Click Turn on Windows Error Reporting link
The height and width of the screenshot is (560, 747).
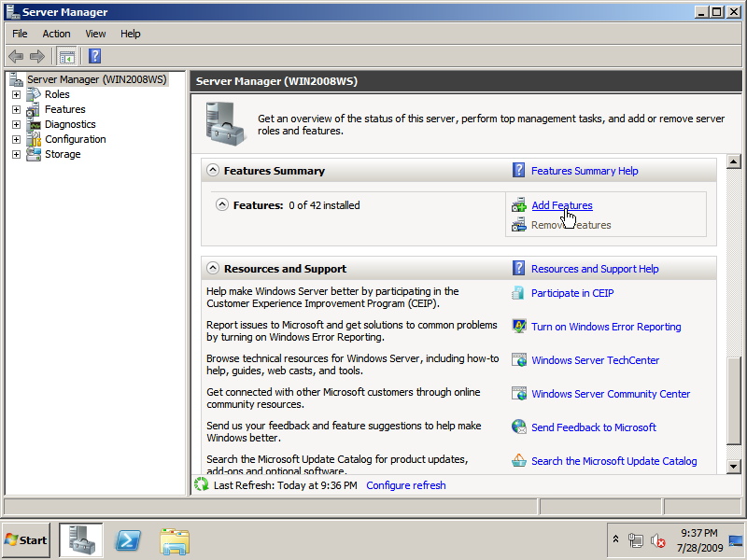tap(606, 327)
